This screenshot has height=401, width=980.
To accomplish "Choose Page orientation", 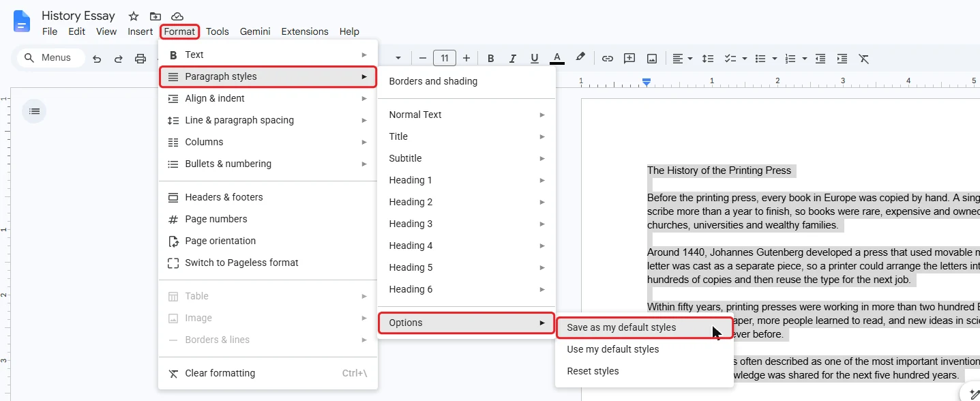I will click(268, 241).
